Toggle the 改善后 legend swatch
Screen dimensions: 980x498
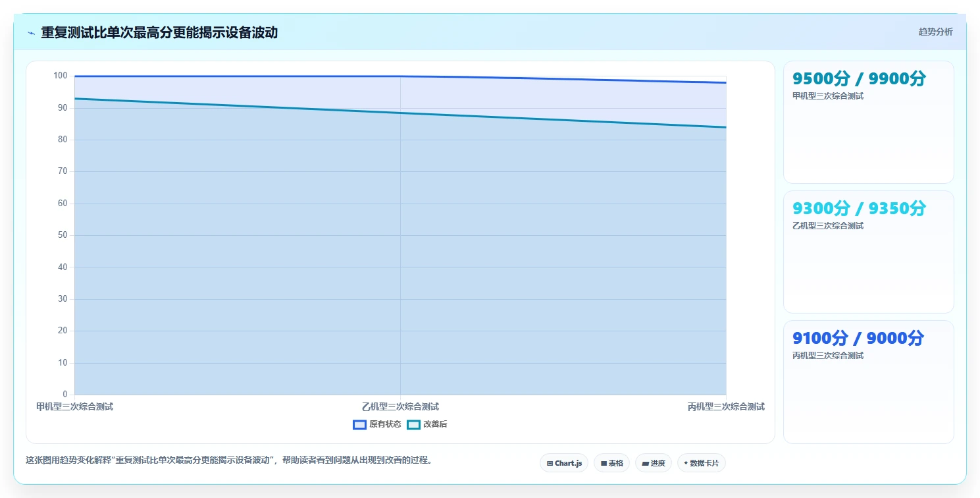(413, 425)
